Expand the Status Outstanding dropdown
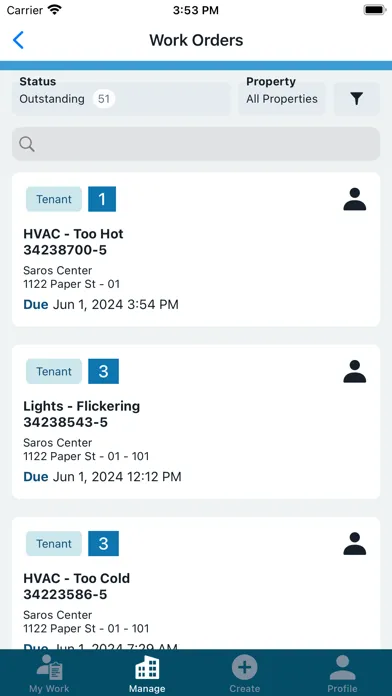392x696 pixels. (121, 99)
